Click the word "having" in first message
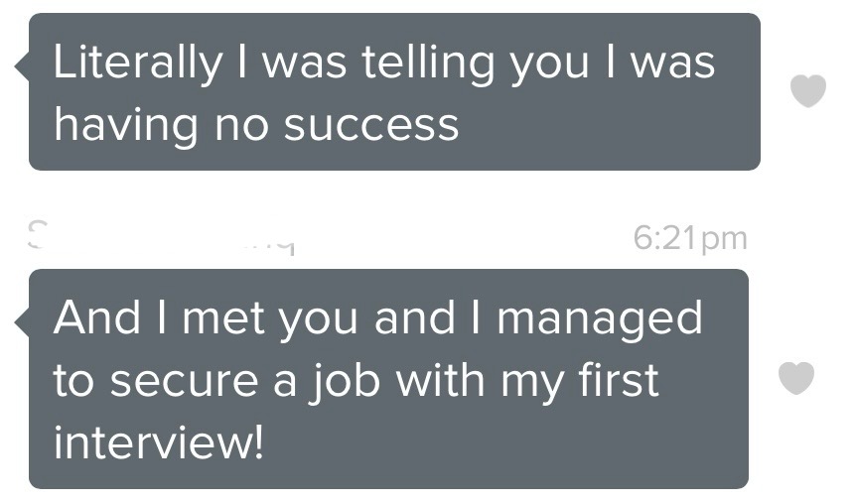This screenshot has width=856, height=504. 125,127
